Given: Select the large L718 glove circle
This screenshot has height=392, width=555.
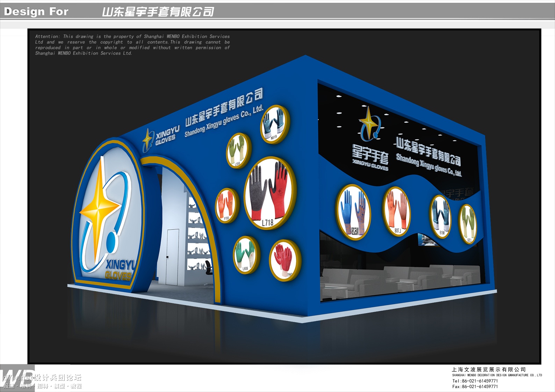Looking at the screenshot, I should point(270,193).
